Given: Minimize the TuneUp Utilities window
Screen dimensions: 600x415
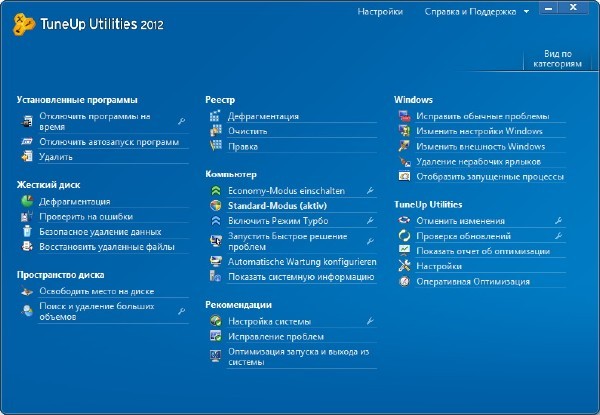Looking at the screenshot, I should click(x=548, y=8).
